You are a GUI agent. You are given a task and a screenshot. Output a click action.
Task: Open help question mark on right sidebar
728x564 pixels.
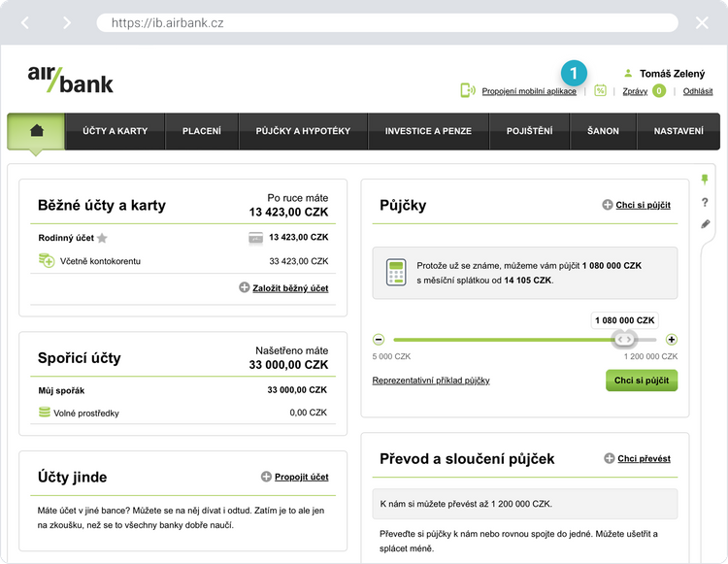pyautogui.click(x=706, y=202)
